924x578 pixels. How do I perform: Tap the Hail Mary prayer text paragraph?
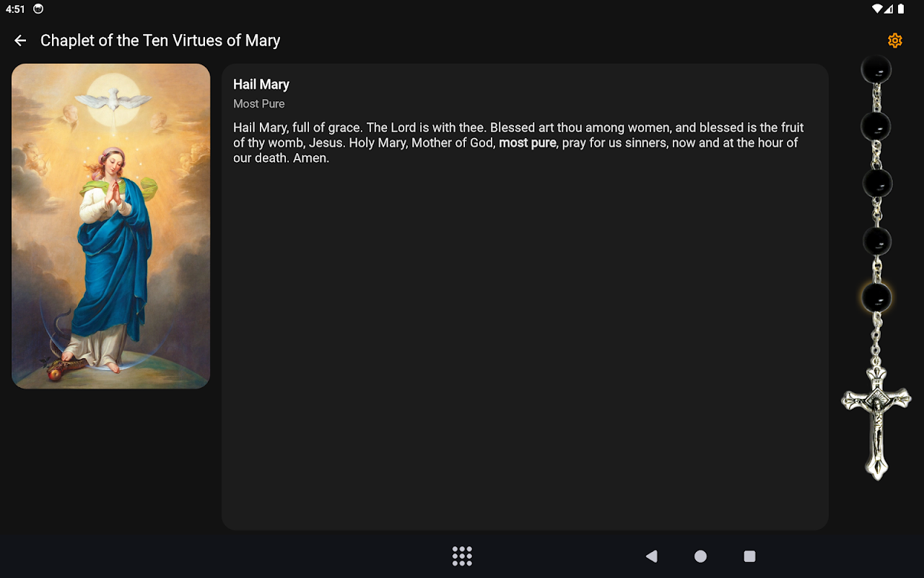coord(518,143)
